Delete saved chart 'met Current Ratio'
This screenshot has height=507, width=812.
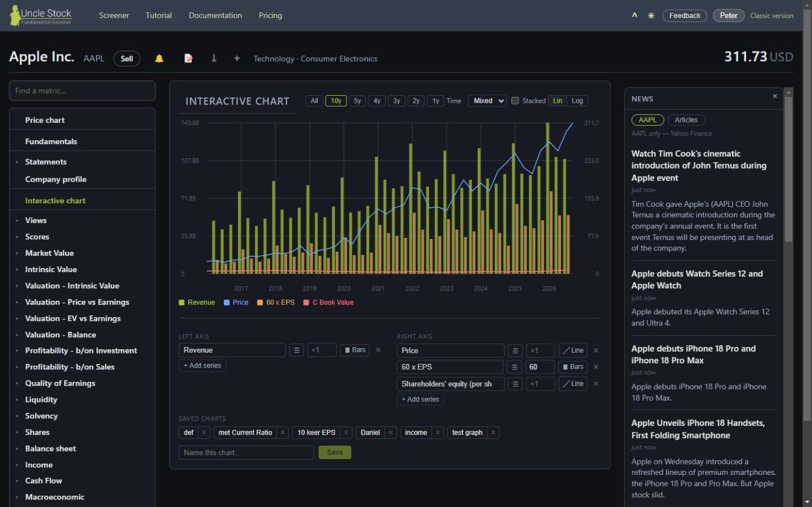[282, 432]
